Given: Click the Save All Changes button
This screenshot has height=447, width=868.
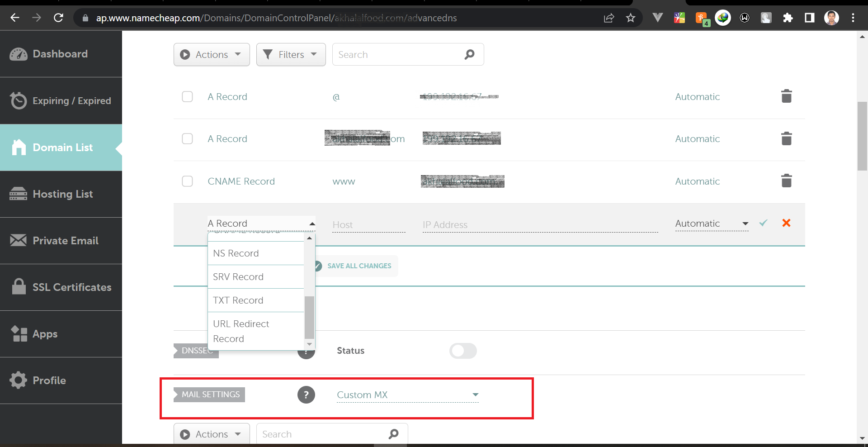Looking at the screenshot, I should [354, 266].
